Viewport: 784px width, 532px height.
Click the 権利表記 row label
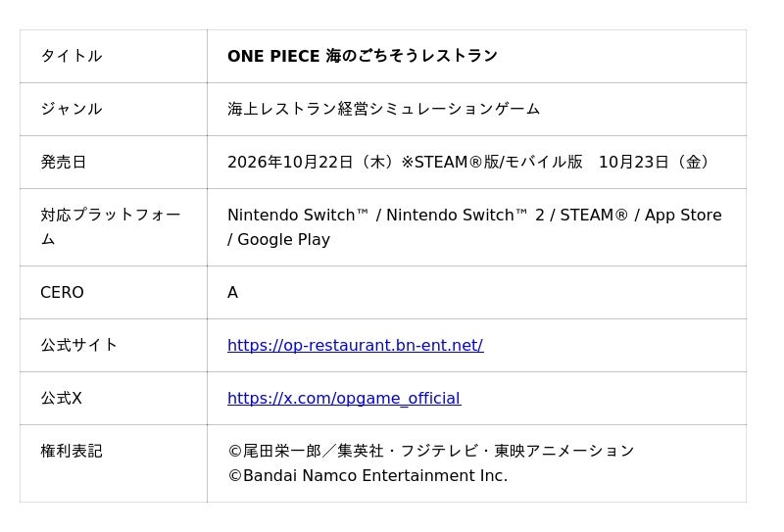tap(71, 451)
